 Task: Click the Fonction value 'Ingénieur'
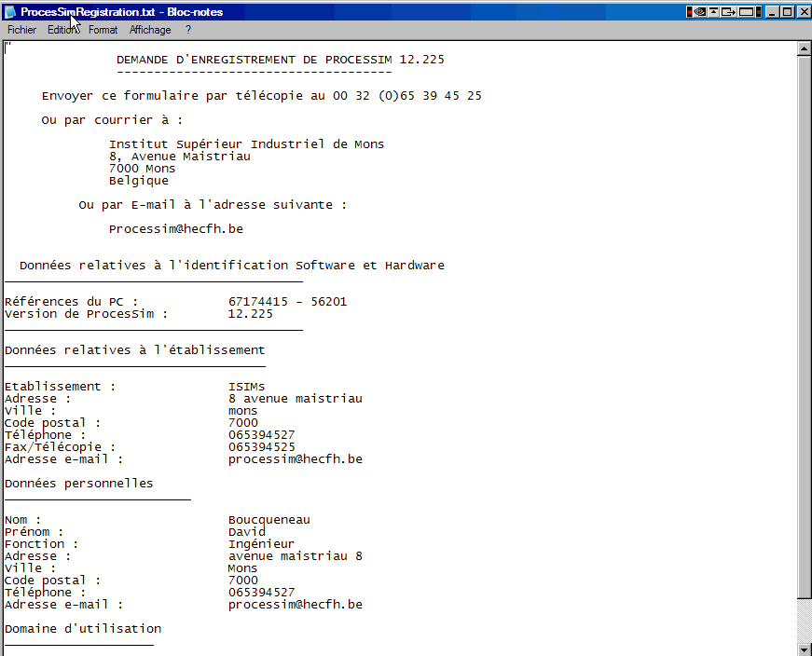(x=262, y=544)
